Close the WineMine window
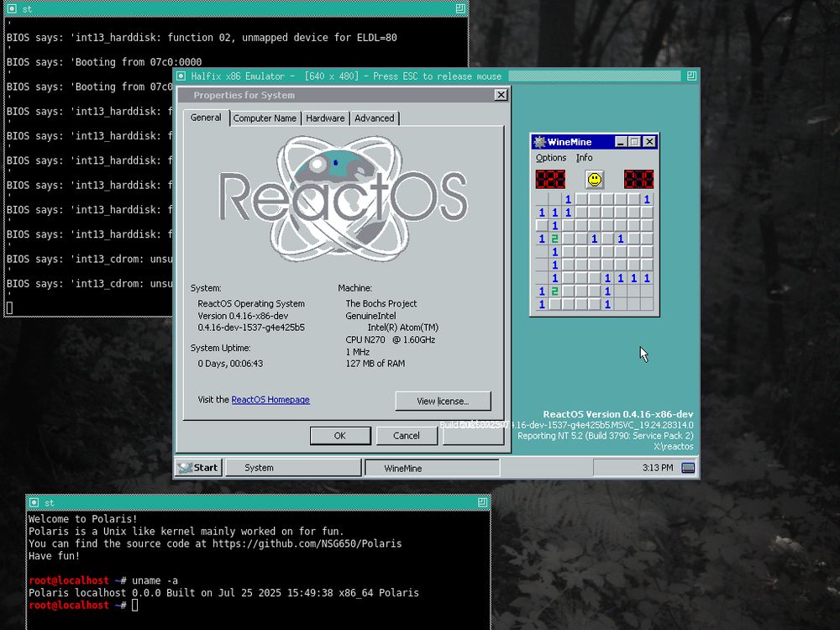840x630 pixels. point(649,142)
